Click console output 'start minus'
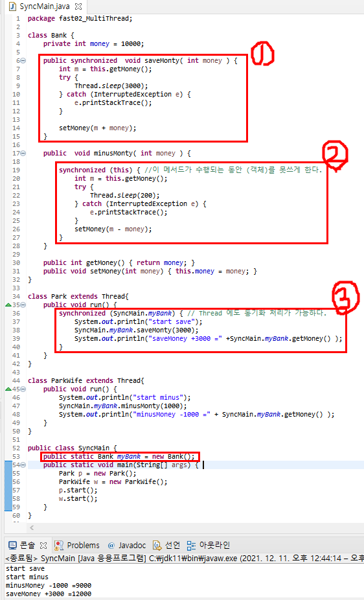 tap(27, 577)
